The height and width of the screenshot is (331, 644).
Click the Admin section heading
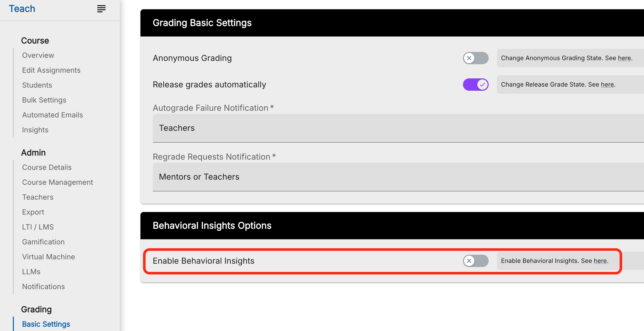tap(33, 153)
